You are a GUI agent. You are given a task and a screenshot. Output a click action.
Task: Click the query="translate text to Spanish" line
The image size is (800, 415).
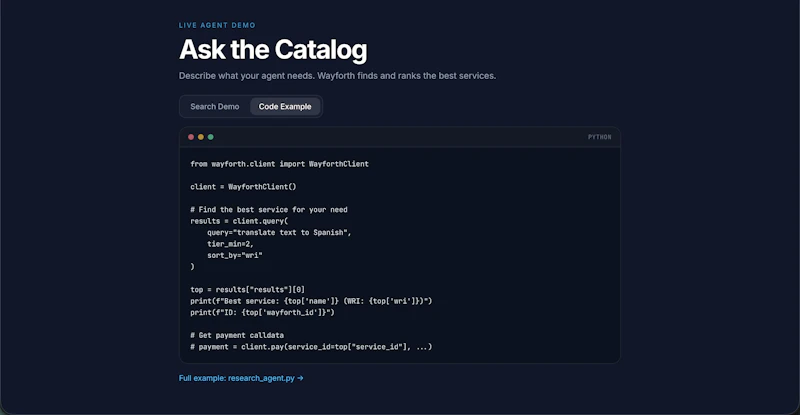[279, 232]
